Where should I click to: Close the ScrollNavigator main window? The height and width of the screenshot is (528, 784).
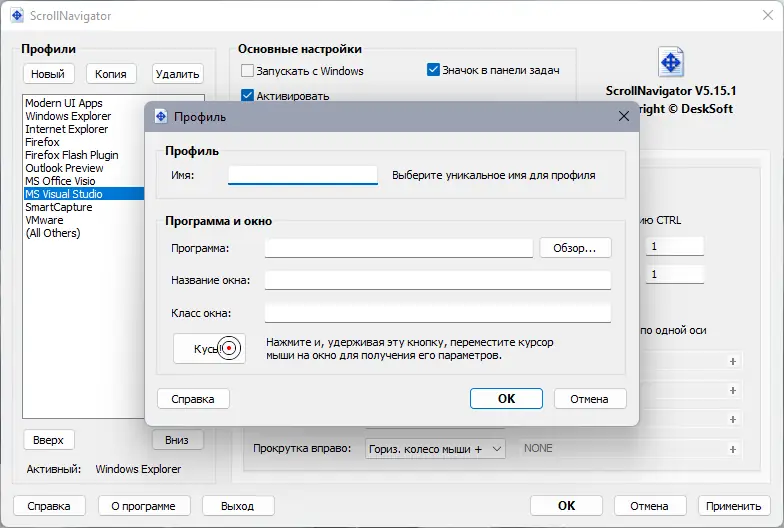tap(768, 16)
